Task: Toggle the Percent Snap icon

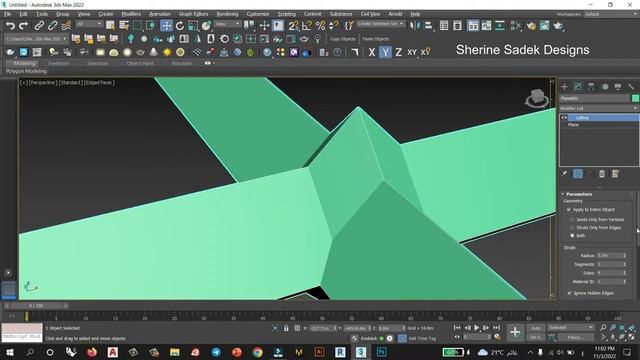Action: coord(320,26)
